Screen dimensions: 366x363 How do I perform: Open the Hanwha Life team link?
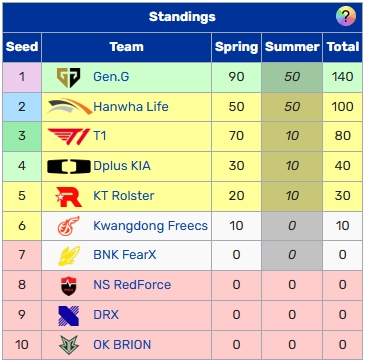[x=131, y=107]
